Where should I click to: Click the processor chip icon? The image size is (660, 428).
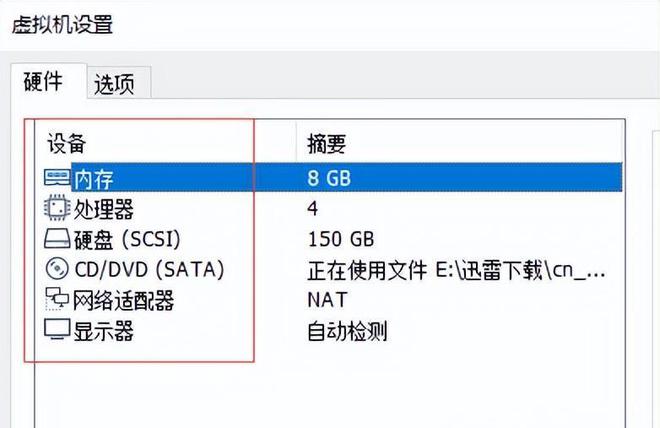pos(58,210)
